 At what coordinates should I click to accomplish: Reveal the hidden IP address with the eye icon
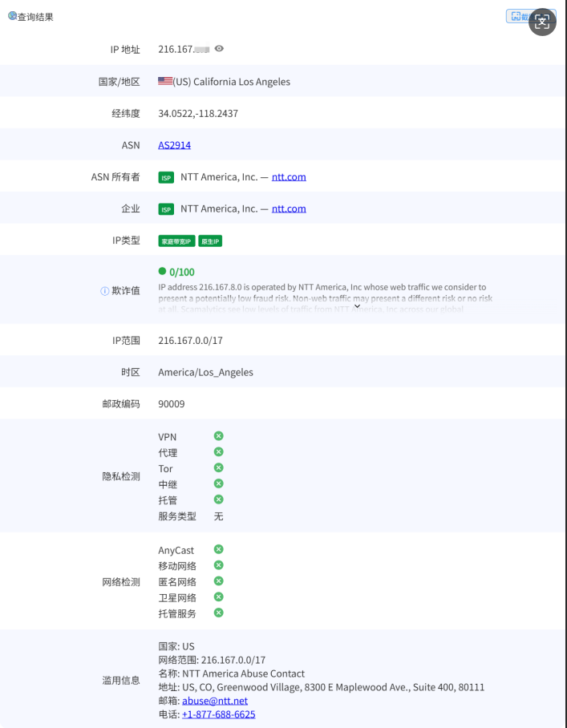coord(219,49)
